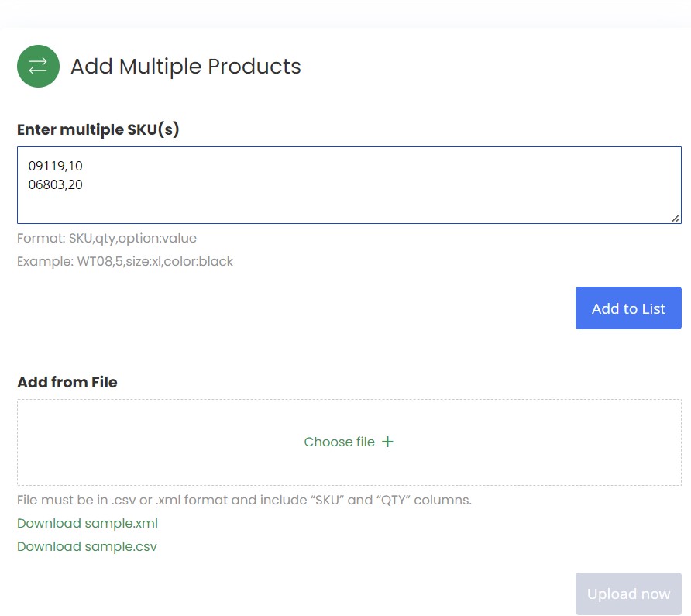
Task: Grab the textarea resize handle corner
Action: tap(676, 219)
